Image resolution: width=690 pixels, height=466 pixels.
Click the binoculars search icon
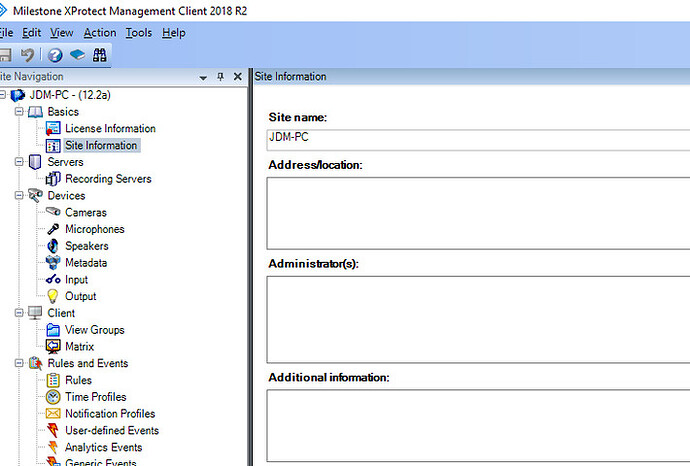99,55
